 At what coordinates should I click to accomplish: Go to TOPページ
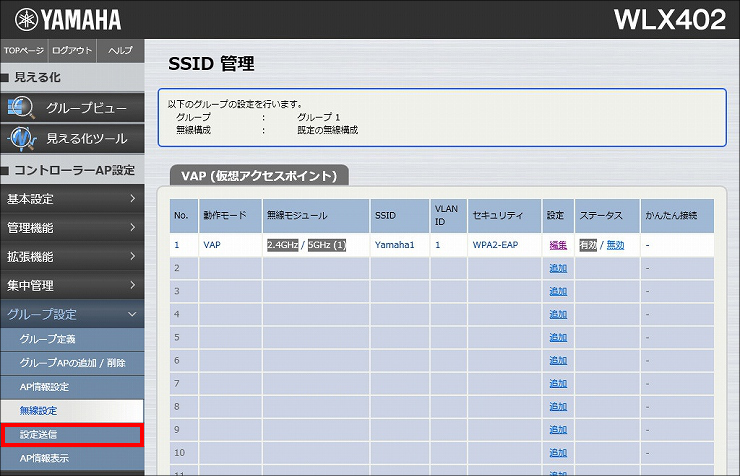click(24, 50)
